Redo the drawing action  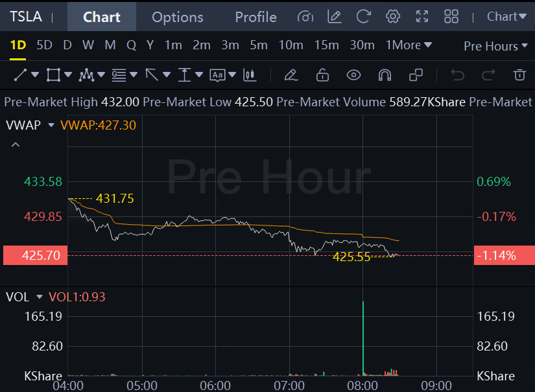click(x=488, y=75)
